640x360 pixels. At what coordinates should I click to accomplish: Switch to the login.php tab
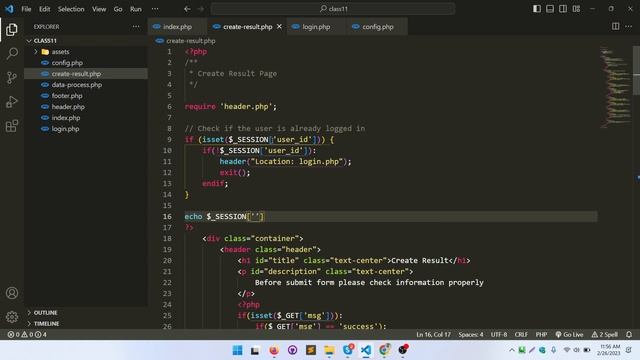(316, 27)
